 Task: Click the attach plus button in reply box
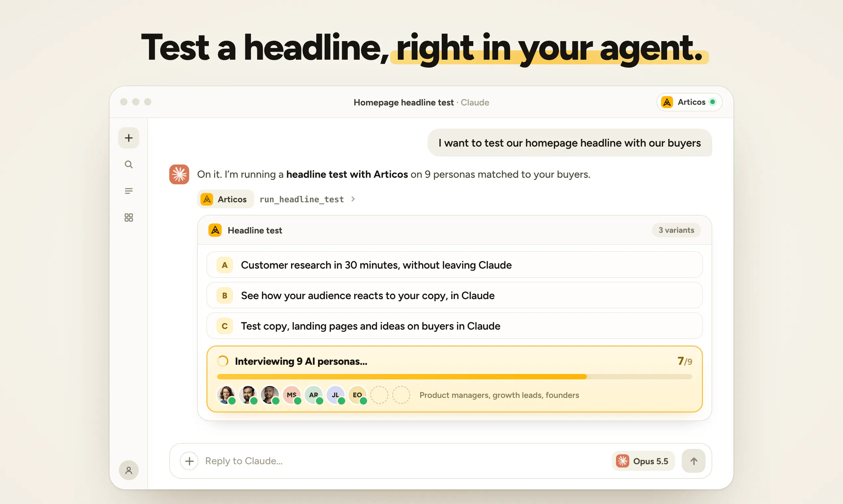[x=189, y=461]
